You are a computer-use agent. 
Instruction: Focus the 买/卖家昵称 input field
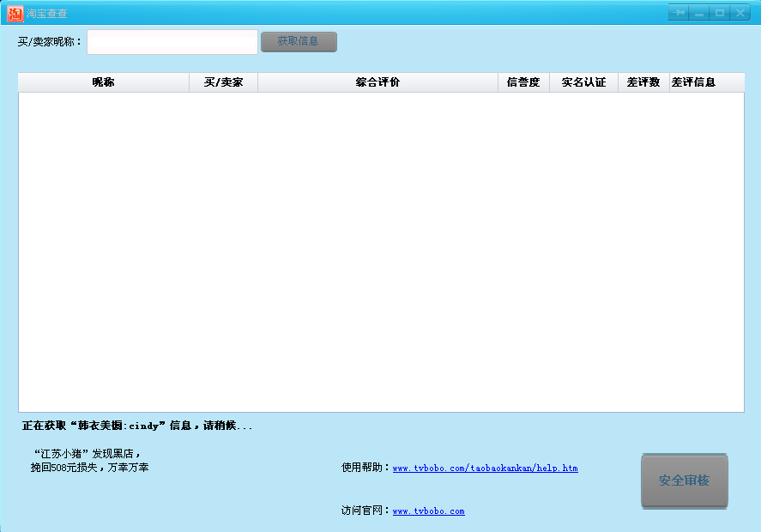point(172,42)
